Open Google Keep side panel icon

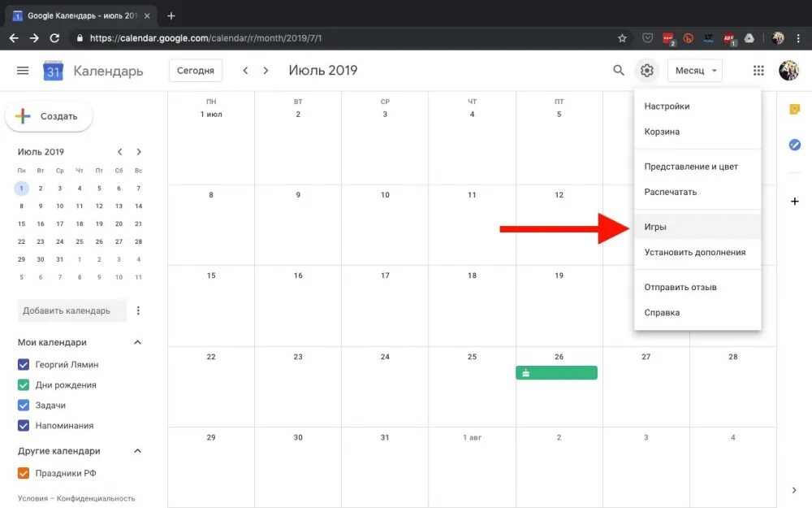[x=794, y=110]
